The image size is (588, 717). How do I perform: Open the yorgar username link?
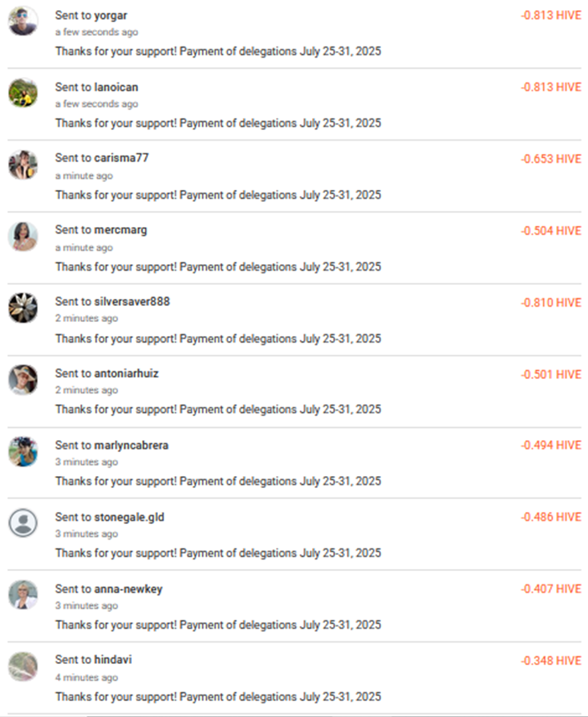pos(111,15)
